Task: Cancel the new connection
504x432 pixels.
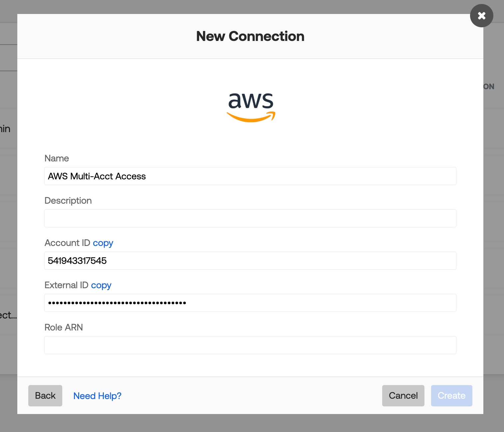Action: tap(403, 396)
